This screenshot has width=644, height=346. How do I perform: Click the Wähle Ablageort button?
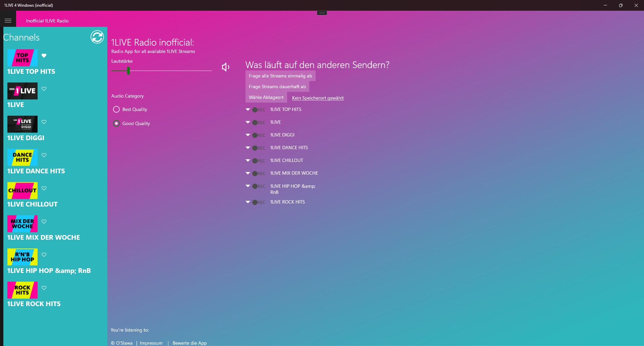click(x=266, y=97)
